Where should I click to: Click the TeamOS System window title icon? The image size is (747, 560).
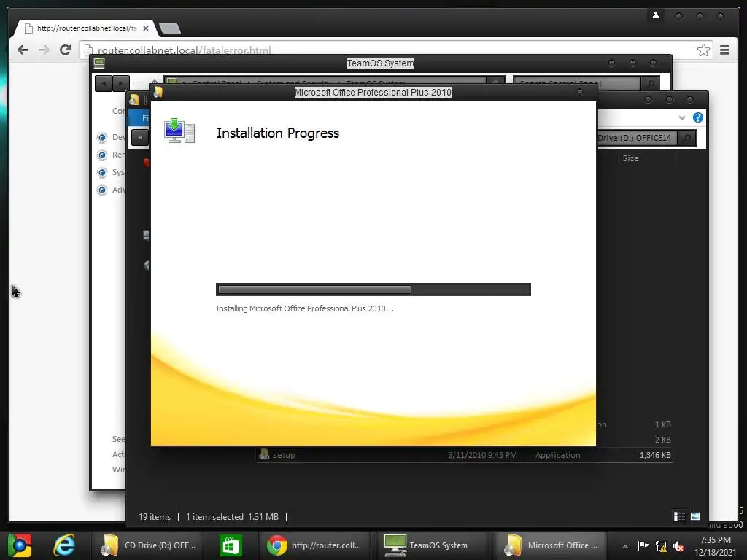click(x=99, y=63)
